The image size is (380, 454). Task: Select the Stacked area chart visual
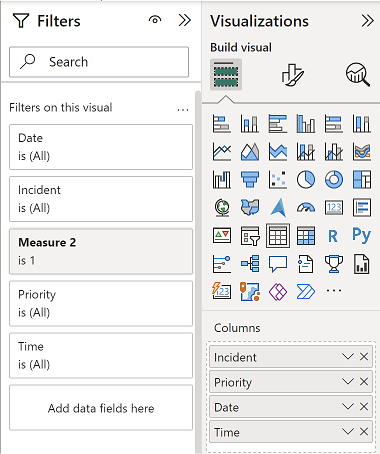tap(278, 152)
